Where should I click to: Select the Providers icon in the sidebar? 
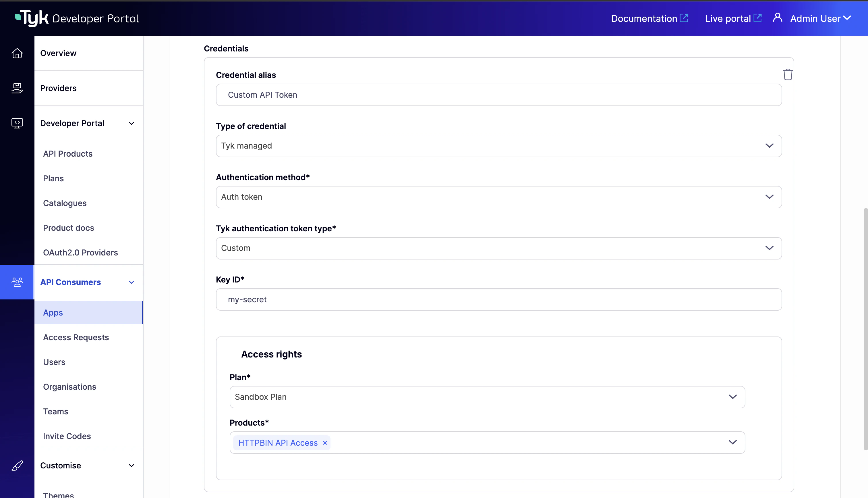tap(17, 88)
